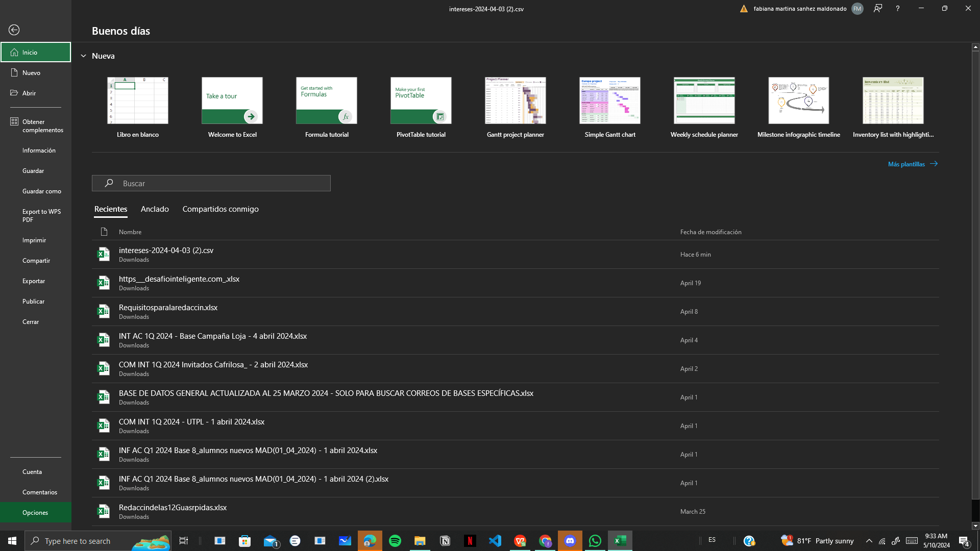This screenshot has width=980, height=551.
Task: Click the Nuevo document icon
Action: (14, 72)
